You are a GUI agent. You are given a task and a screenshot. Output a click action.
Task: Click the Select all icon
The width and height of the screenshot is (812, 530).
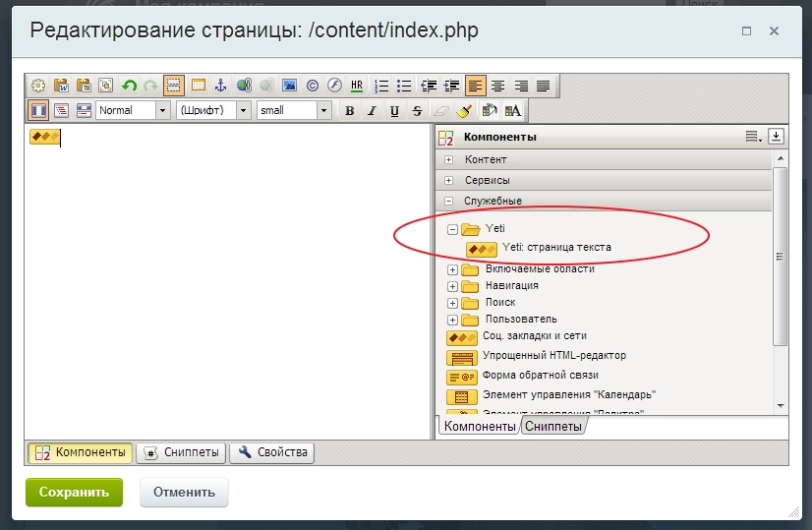click(x=105, y=86)
